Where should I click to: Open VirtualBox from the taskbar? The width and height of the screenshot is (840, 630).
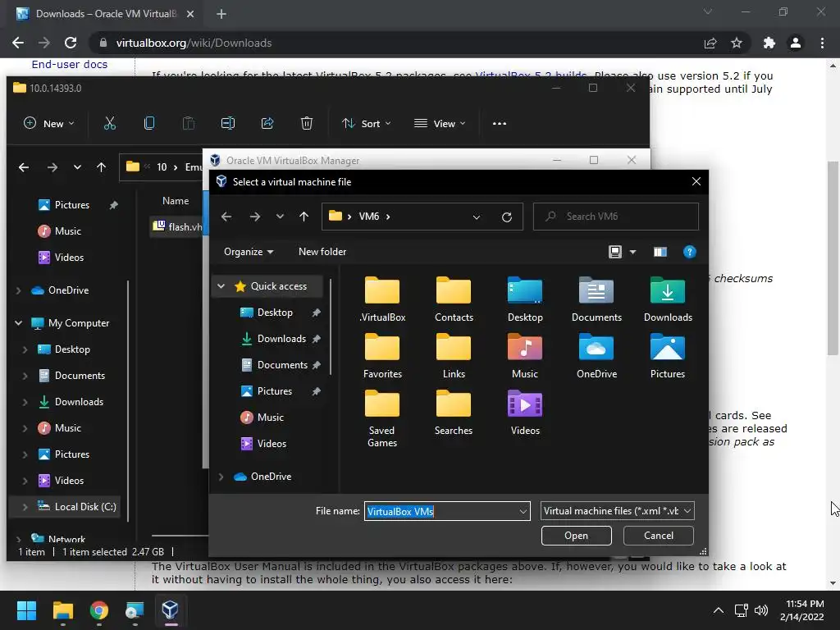pos(171,610)
